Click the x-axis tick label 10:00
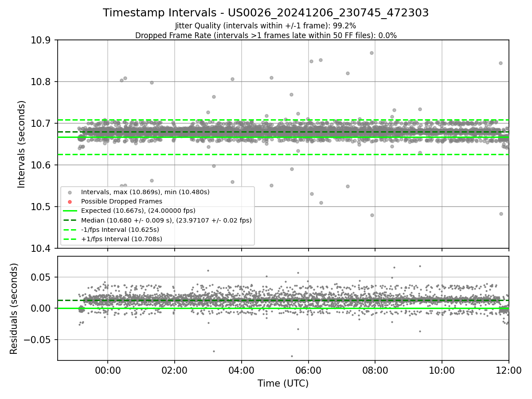This screenshot has height=399, width=532. coord(442,370)
